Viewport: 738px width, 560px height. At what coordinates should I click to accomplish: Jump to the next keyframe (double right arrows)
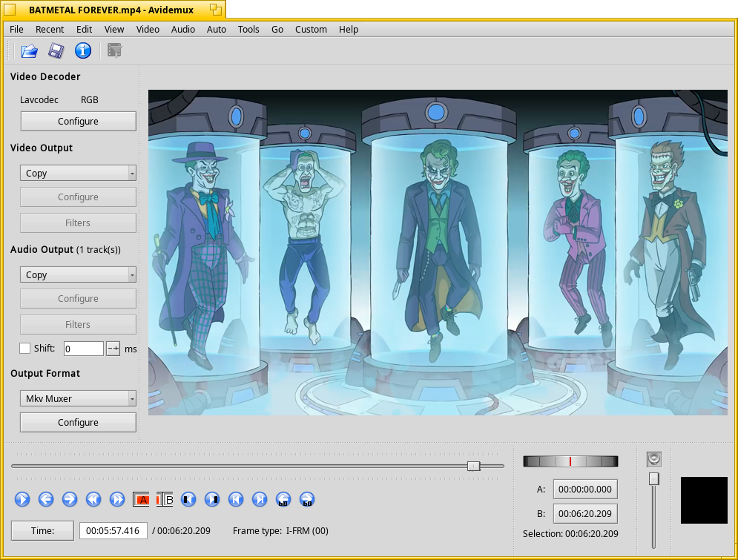[117, 499]
